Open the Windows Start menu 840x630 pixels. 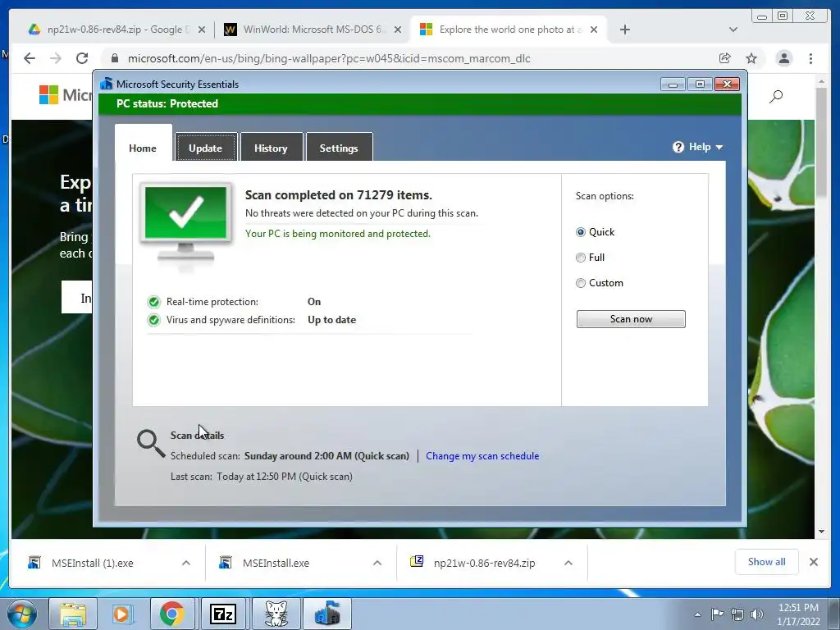click(21, 614)
